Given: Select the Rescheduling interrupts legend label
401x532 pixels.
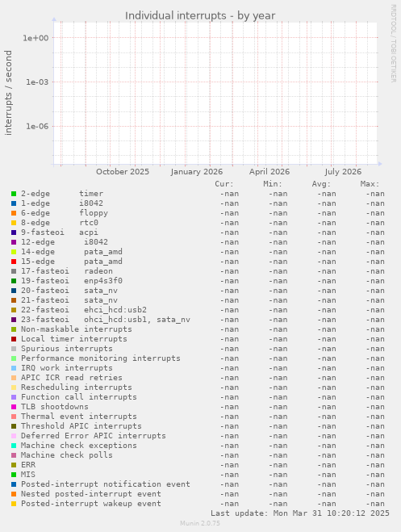Looking at the screenshot, I should [x=77, y=387].
